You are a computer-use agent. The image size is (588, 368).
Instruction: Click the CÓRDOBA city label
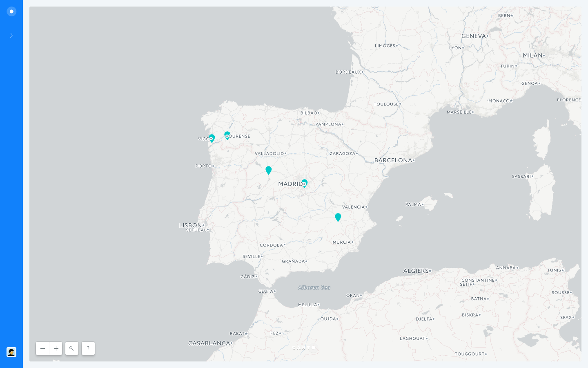pos(272,245)
